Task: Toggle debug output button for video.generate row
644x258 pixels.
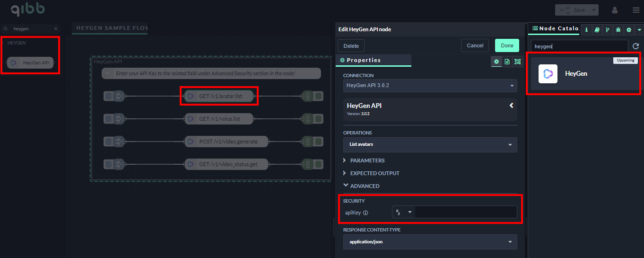Action: pyautogui.click(x=319, y=142)
